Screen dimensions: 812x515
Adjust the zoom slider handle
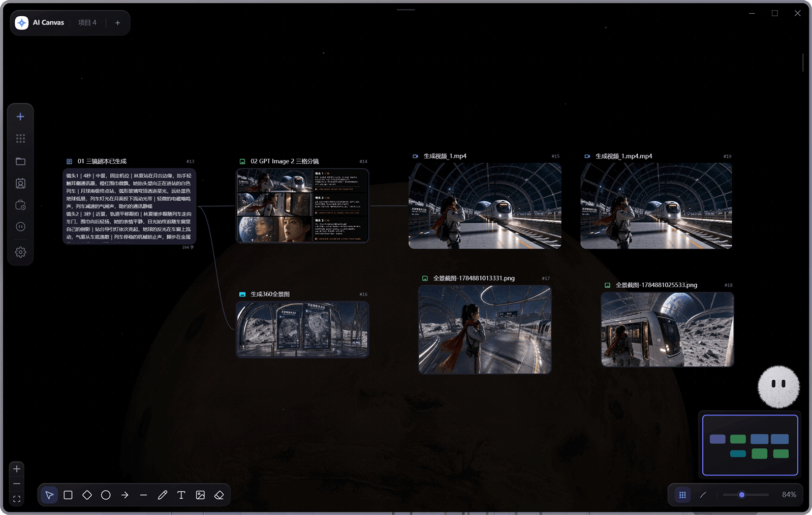742,495
